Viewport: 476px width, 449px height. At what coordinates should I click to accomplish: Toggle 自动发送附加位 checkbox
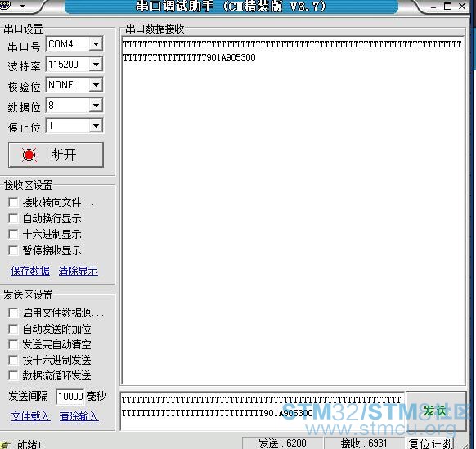click(13, 329)
